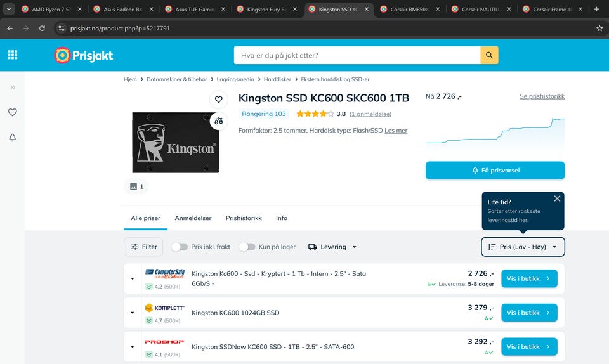Click the Komplett store logo
This screenshot has width=609, height=364.
165,308
